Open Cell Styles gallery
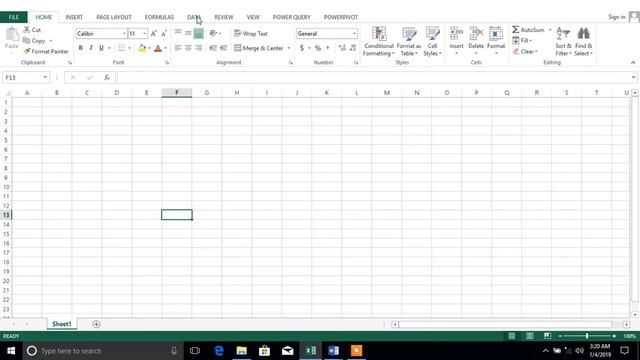Image resolution: width=640 pixels, height=360 pixels. pos(432,41)
